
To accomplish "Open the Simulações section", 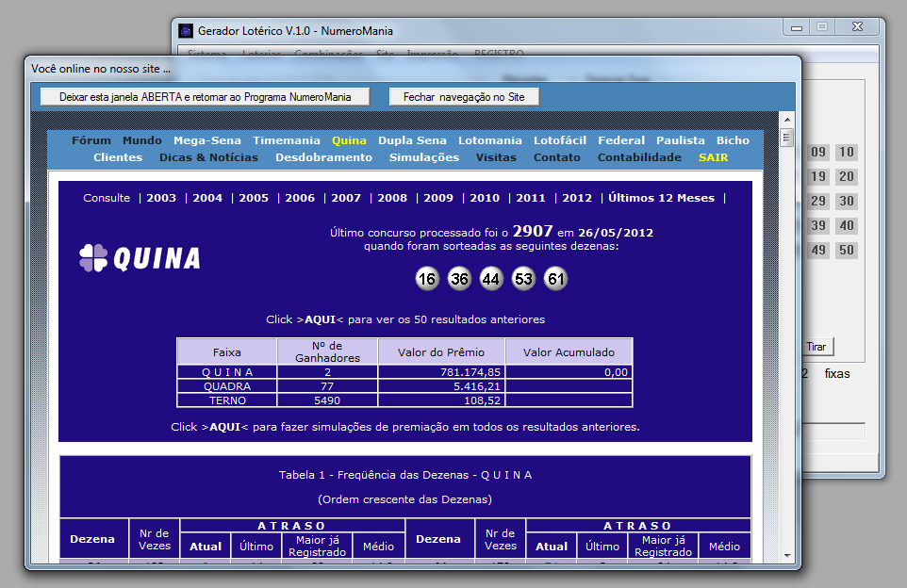I will pos(424,157).
